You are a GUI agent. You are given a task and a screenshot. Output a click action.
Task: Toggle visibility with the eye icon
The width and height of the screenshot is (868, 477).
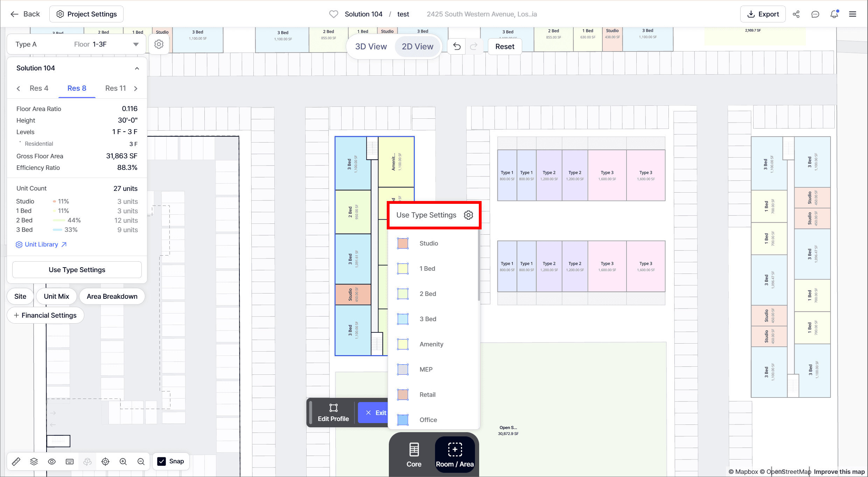pos(52,462)
